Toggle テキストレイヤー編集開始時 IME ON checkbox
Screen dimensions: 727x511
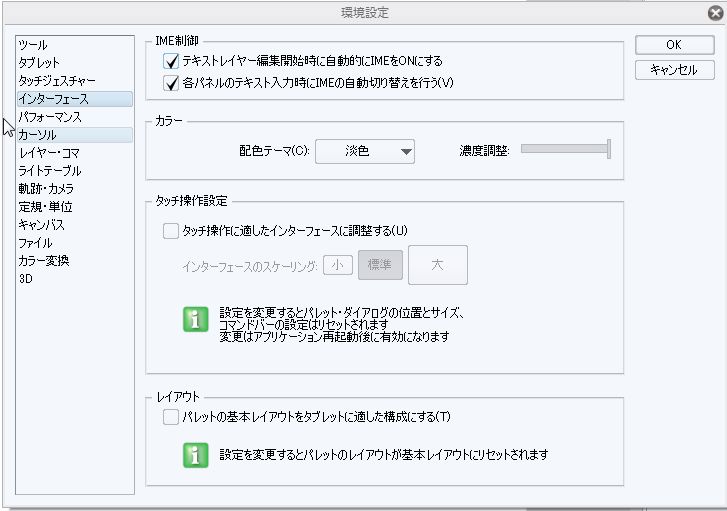click(x=171, y=62)
